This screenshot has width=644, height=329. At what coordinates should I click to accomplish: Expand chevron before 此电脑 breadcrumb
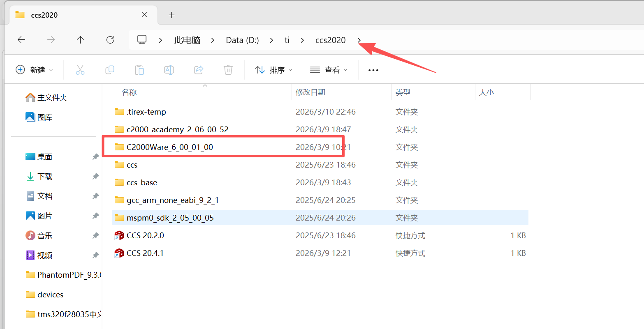160,40
